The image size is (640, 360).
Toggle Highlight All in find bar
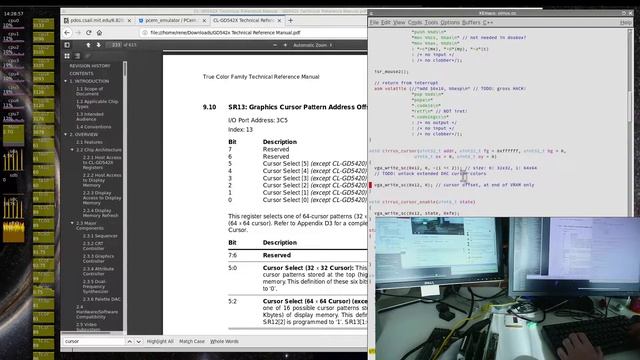point(160,341)
